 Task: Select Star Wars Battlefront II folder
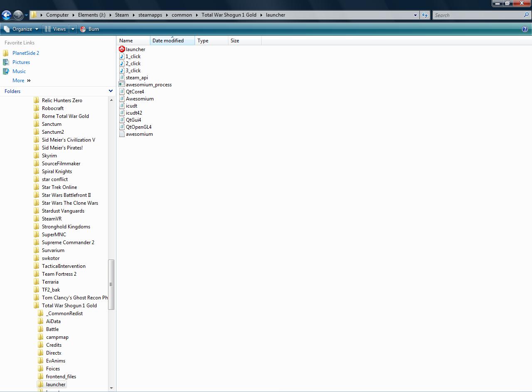66,195
